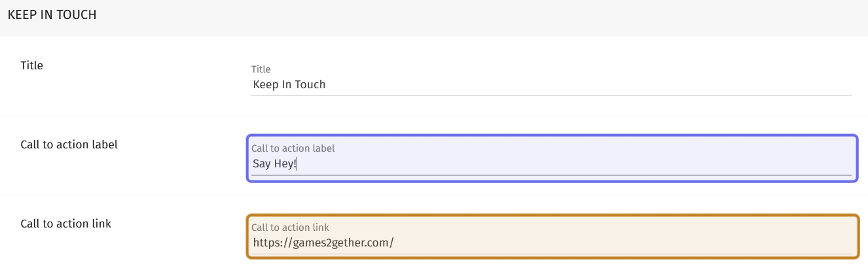
Task: Click '.com/' at the end of the URL
Action: tap(381, 243)
